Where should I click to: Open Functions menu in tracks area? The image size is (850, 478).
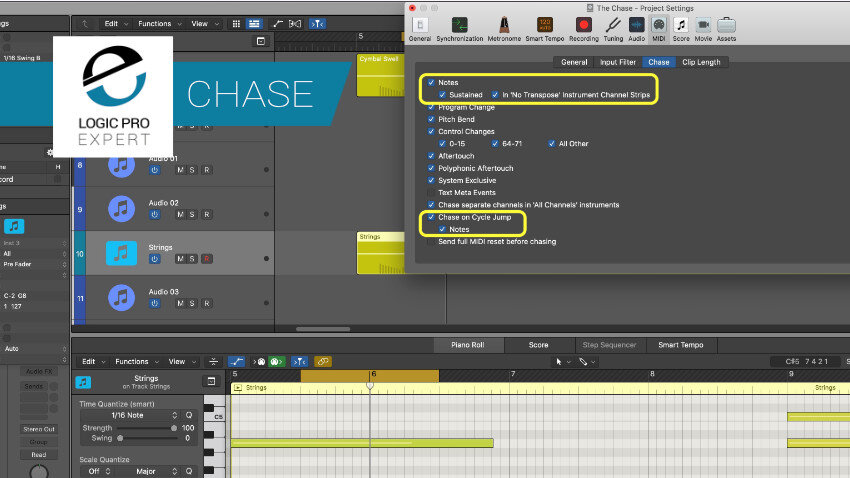coord(158,24)
